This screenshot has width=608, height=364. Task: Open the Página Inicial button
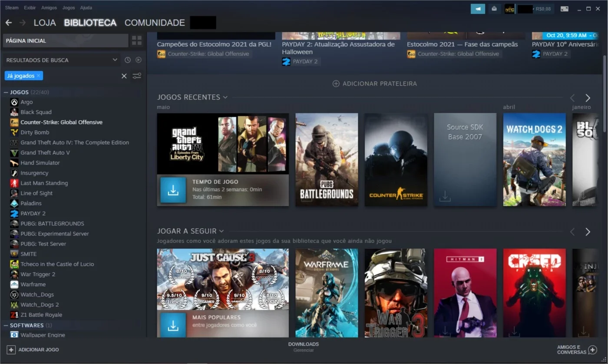[66, 41]
